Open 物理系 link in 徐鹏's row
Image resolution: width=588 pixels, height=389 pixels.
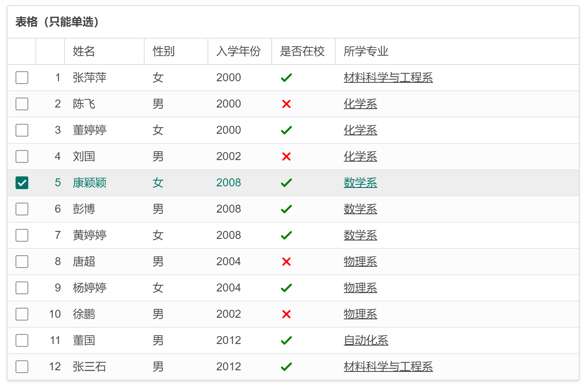(x=361, y=314)
